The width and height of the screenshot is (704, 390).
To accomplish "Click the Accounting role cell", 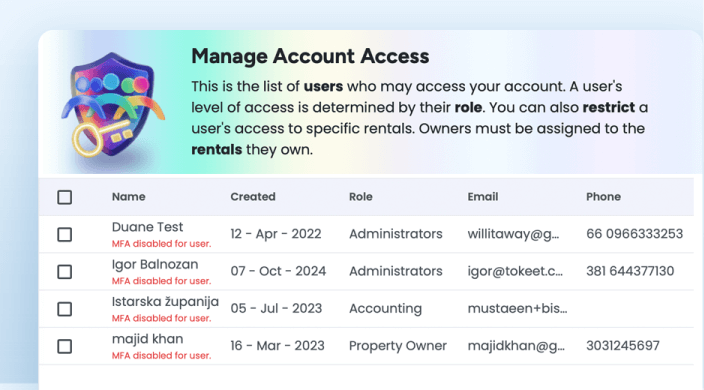I will coord(385,309).
